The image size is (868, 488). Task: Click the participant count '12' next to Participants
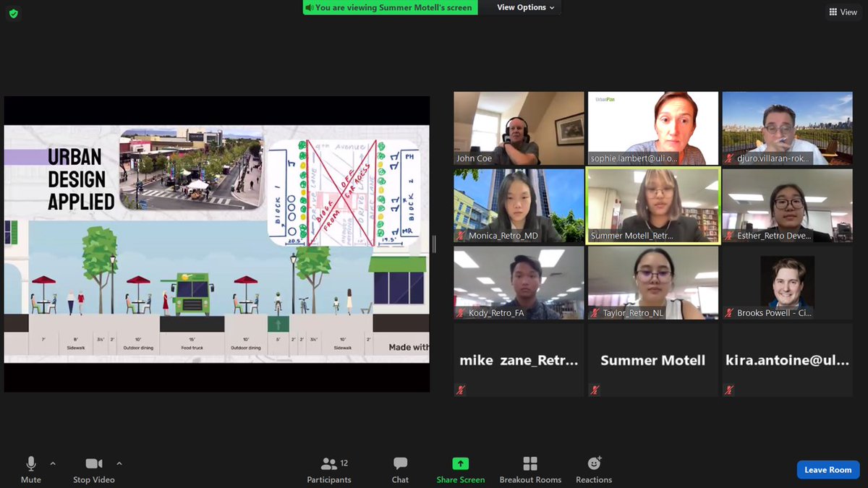coord(344,463)
